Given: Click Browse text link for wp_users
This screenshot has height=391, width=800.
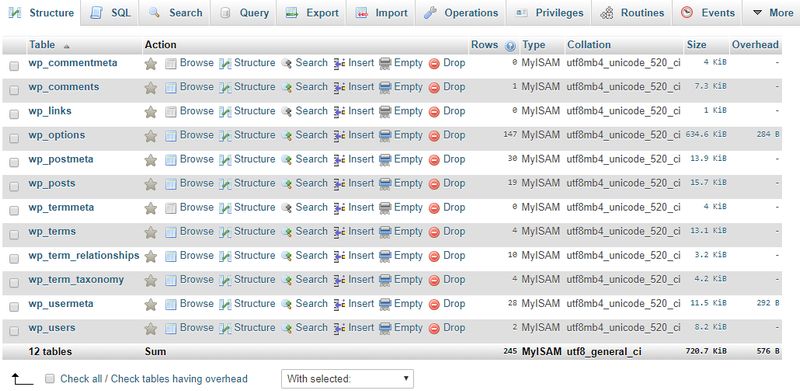Looking at the screenshot, I should pos(196,327).
